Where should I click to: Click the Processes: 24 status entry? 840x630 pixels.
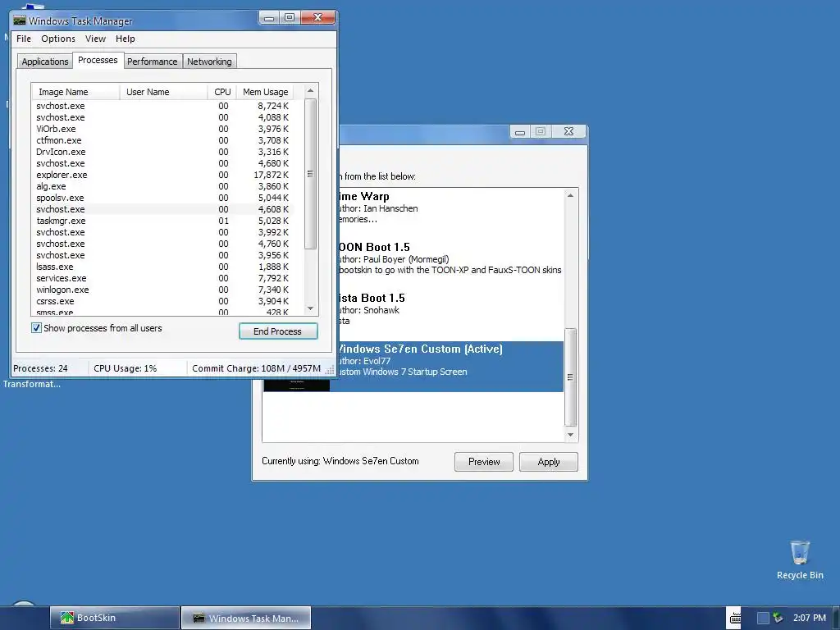40,368
